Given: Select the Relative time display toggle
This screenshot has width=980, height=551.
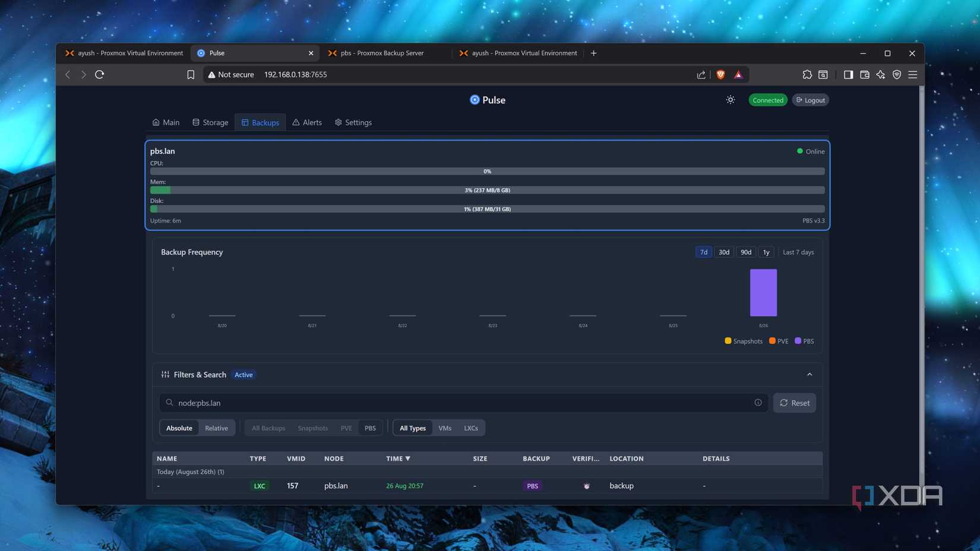Looking at the screenshot, I should tap(216, 427).
